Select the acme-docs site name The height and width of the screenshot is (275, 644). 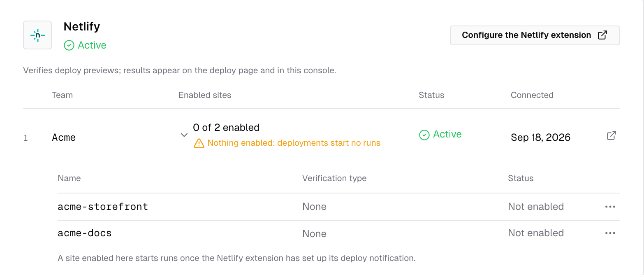(x=85, y=233)
